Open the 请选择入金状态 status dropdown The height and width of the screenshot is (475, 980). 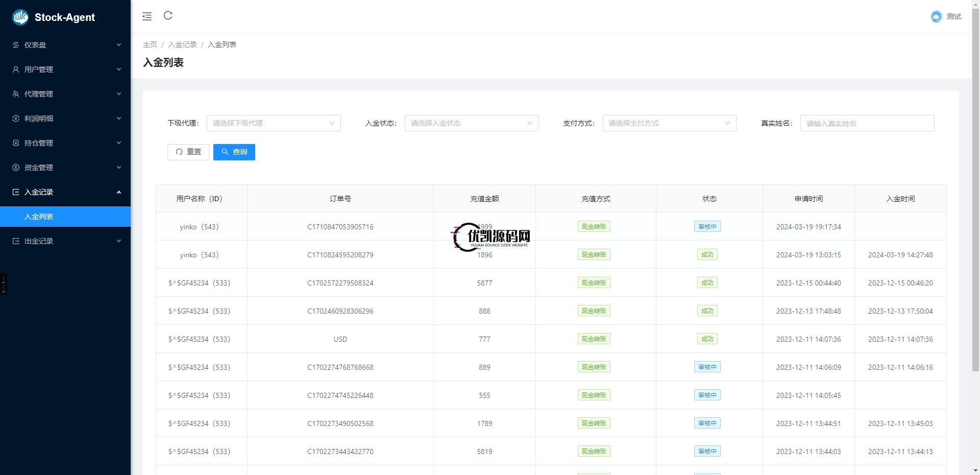click(471, 123)
